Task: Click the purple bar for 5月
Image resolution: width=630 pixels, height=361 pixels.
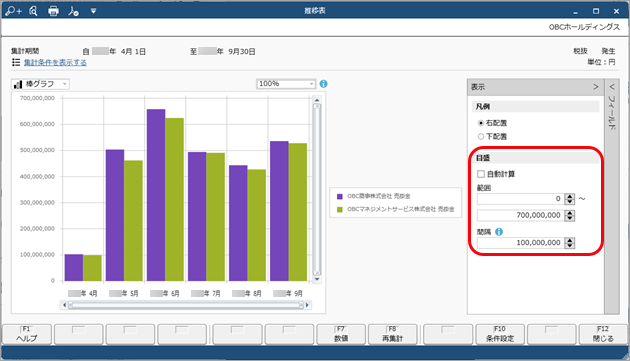Action: [x=115, y=215]
